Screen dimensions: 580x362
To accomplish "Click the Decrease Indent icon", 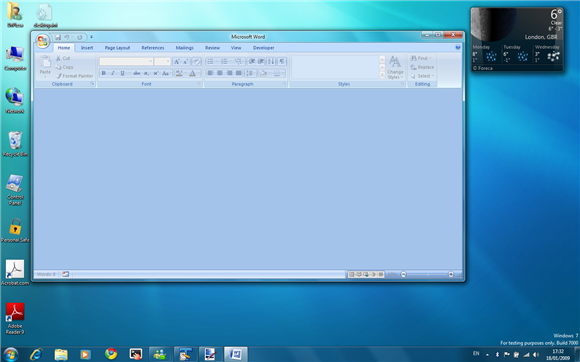I will point(252,61).
